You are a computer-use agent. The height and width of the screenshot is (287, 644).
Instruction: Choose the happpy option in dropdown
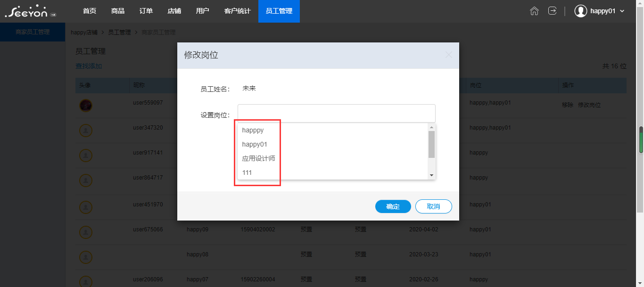pyautogui.click(x=332, y=130)
